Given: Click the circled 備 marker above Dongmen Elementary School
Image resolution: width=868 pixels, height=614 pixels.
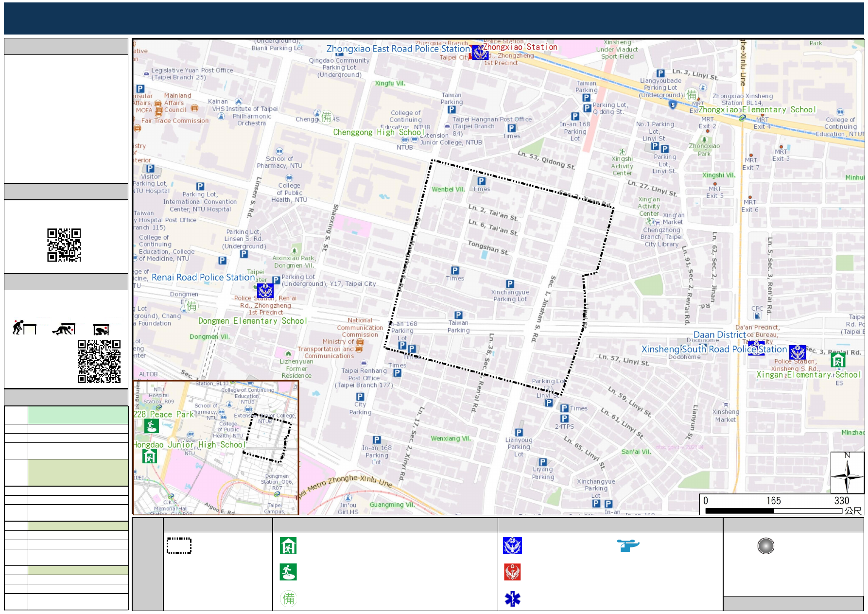Looking at the screenshot, I should pyautogui.click(x=192, y=306).
